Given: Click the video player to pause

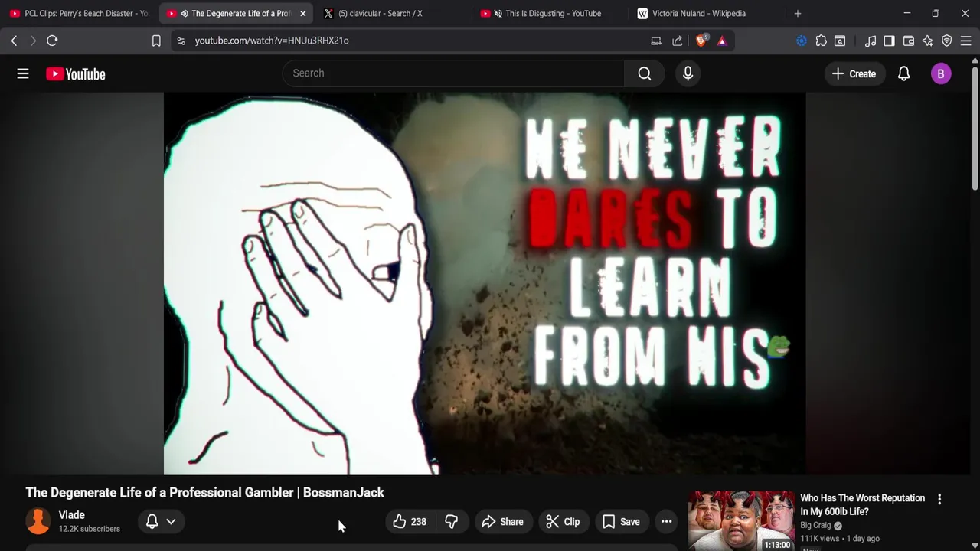Looking at the screenshot, I should [x=484, y=283].
